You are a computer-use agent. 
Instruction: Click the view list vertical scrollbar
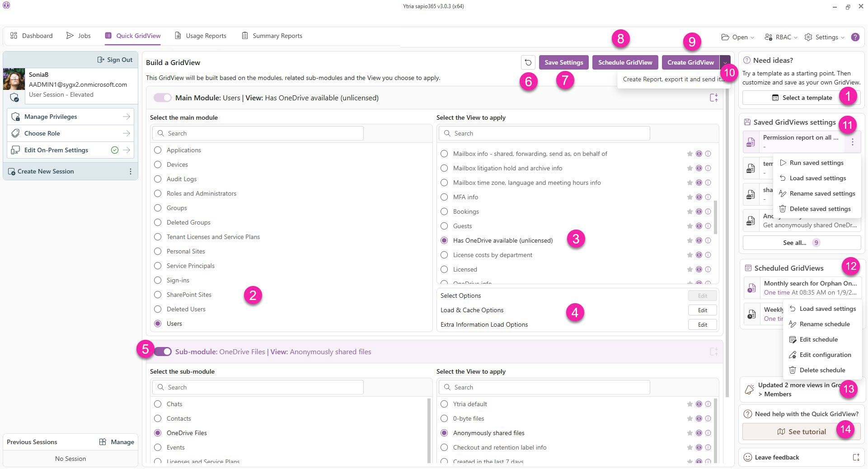coord(715,217)
